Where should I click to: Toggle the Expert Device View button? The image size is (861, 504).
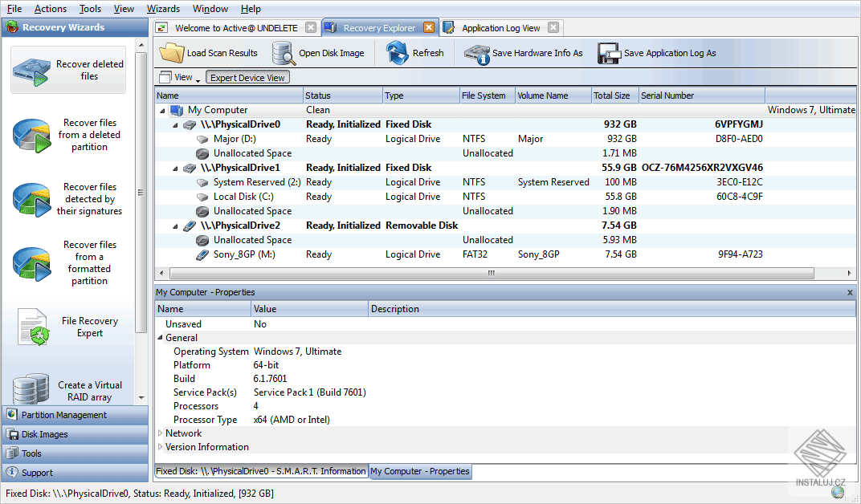pyautogui.click(x=247, y=78)
